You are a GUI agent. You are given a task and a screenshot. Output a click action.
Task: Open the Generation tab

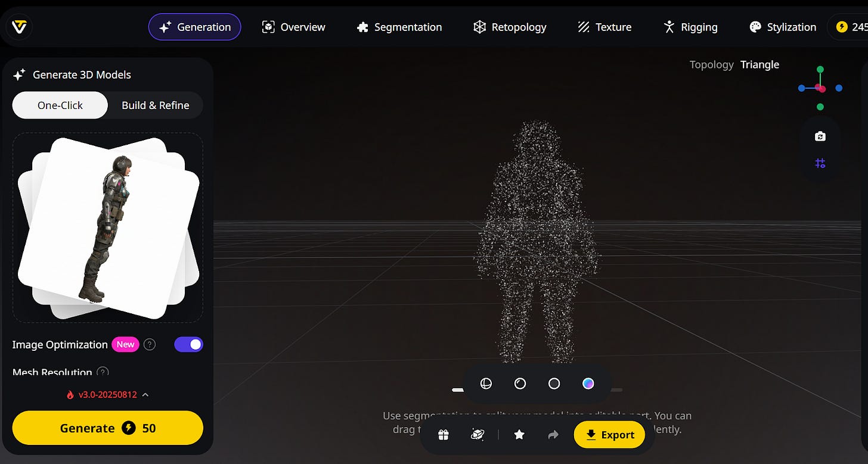click(x=194, y=27)
